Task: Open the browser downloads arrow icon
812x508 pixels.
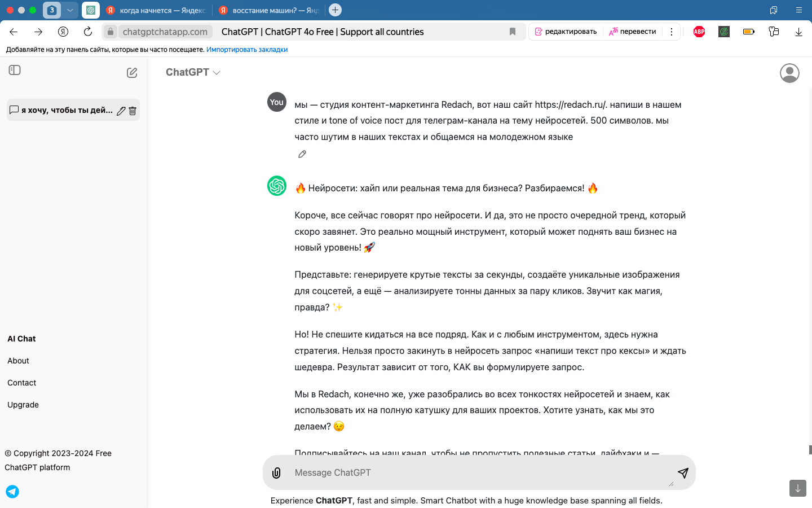Action: (x=798, y=32)
